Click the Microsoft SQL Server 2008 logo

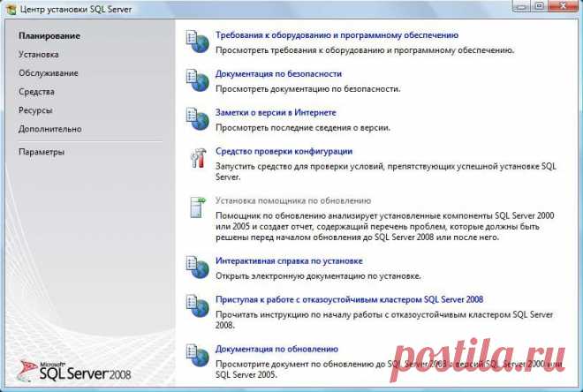(74, 370)
